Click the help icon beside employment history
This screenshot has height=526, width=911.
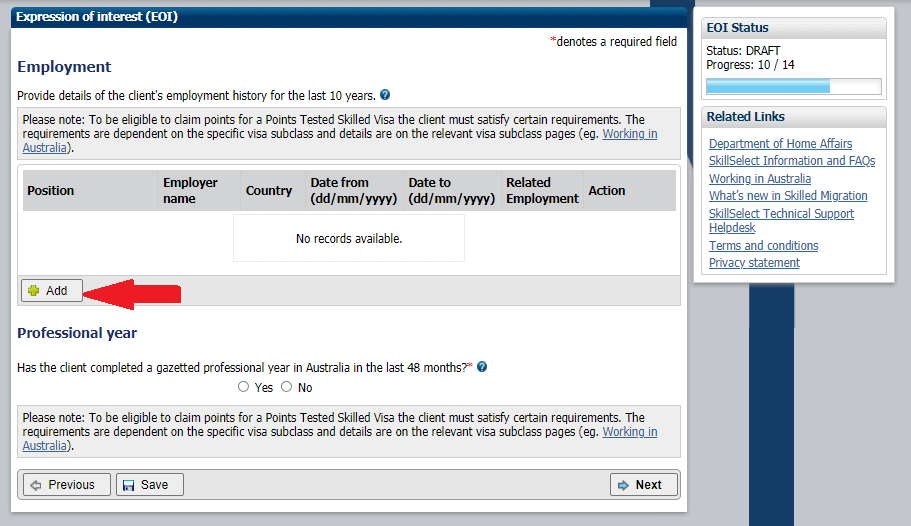coord(385,96)
